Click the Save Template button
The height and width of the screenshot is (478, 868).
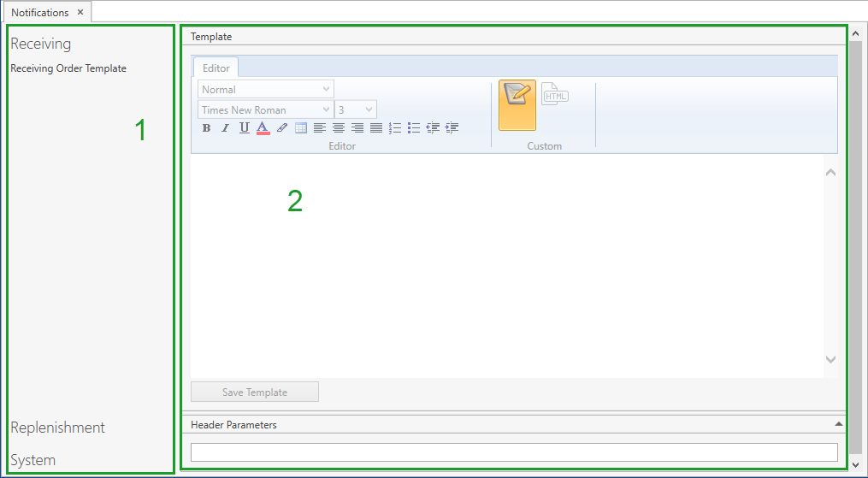[254, 392]
